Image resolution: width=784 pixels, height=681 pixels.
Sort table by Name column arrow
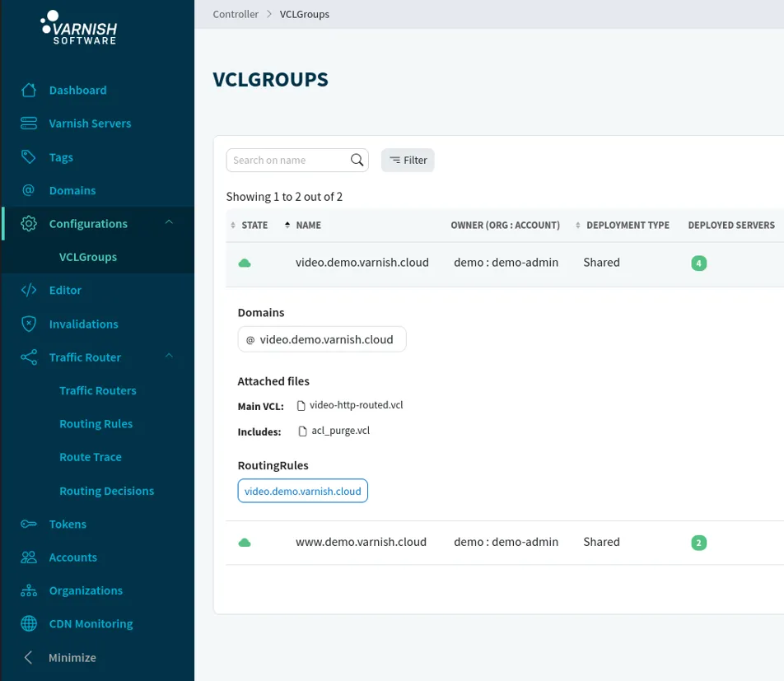287,225
